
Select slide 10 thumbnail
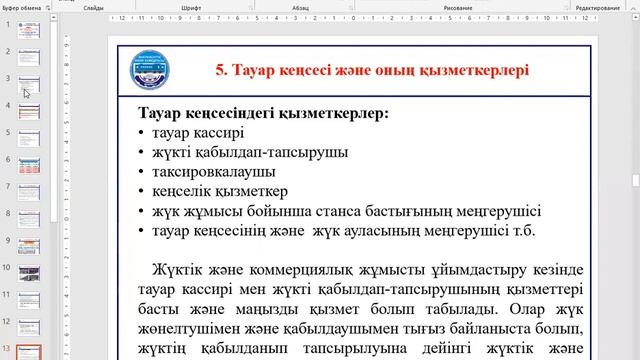point(29,273)
